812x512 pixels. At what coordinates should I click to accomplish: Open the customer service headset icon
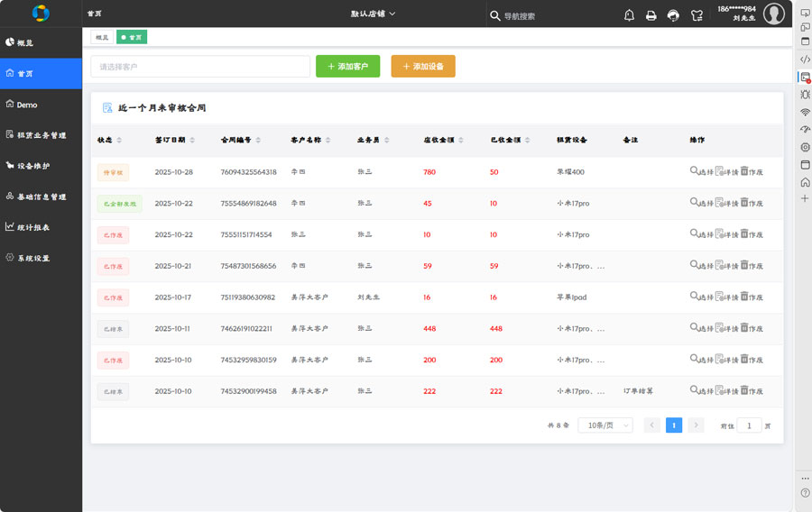[673, 15]
